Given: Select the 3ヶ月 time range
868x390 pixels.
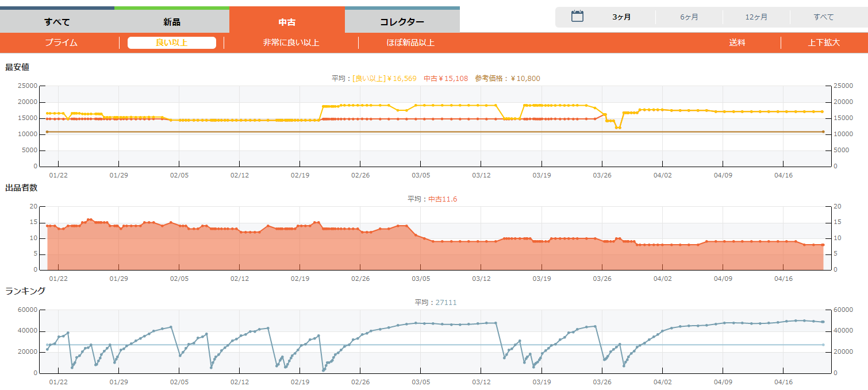Looking at the screenshot, I should [x=621, y=17].
